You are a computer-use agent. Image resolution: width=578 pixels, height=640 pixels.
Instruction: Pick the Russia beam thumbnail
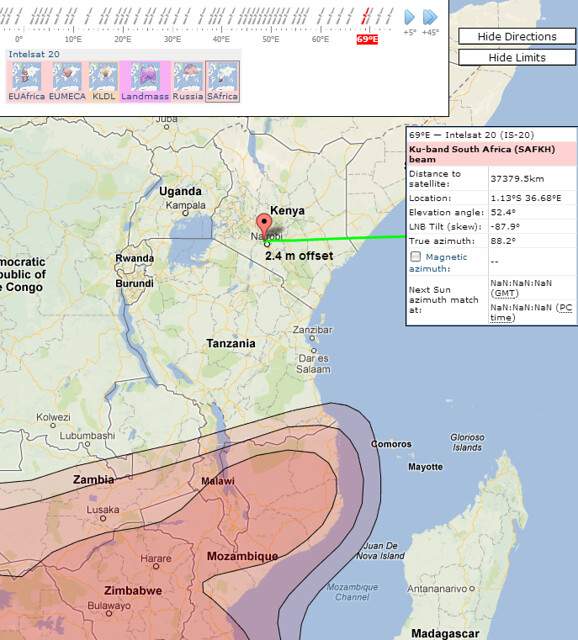[188, 77]
